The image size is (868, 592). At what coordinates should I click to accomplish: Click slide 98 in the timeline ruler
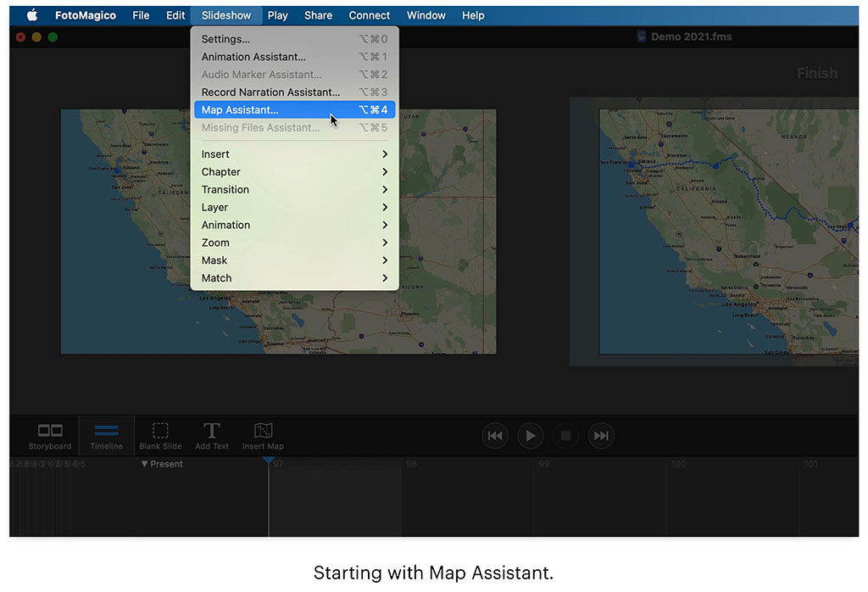(x=411, y=464)
